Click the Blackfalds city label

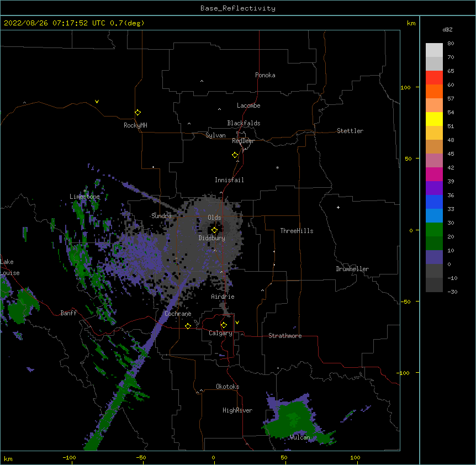point(244,123)
